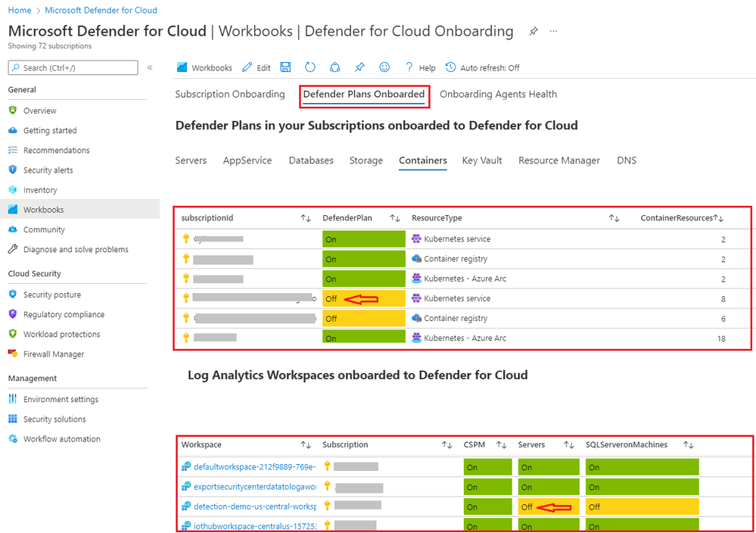Click the Security posture shield icon

click(13, 295)
